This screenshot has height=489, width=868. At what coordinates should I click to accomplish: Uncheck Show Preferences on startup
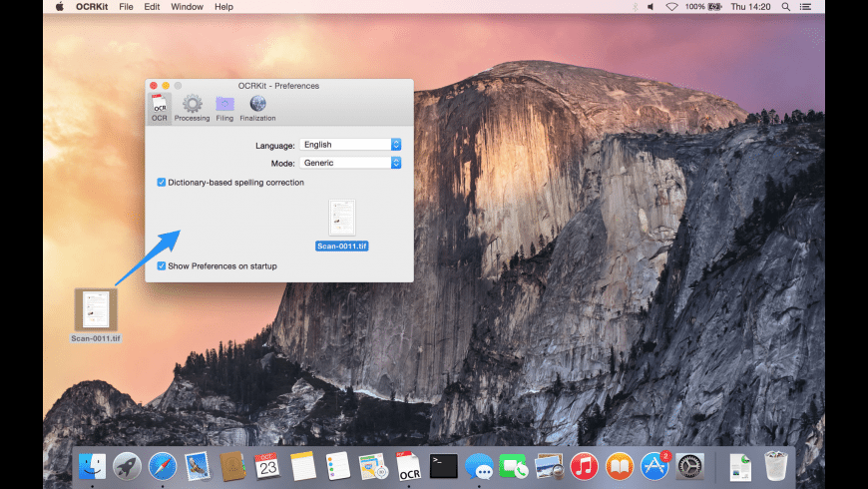[162, 266]
